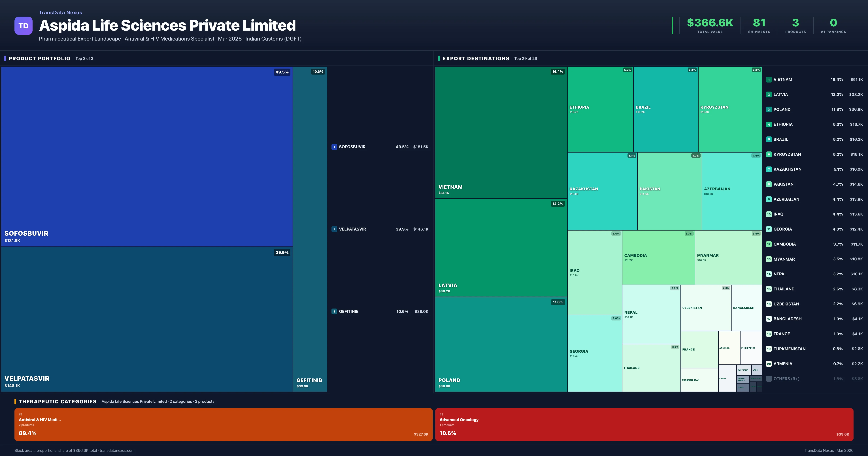Click the 16.4% badge on the Vietnam block
The height and width of the screenshot is (456, 868).
[x=557, y=71]
